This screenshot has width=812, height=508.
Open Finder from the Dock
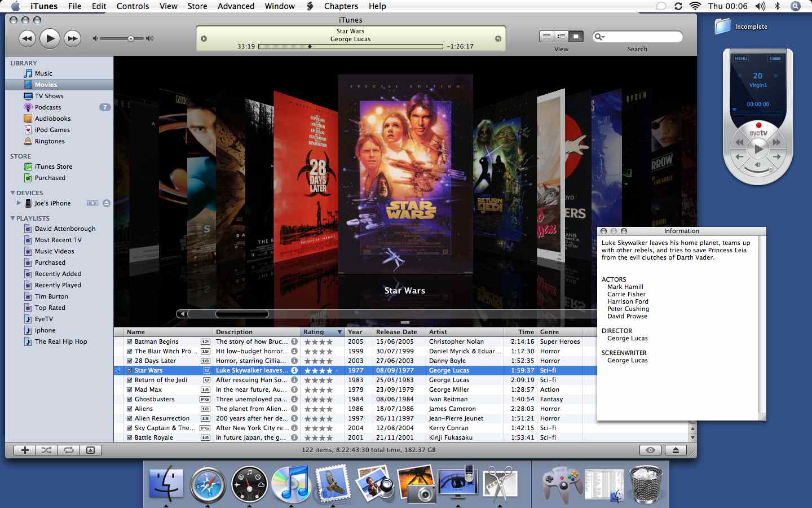point(166,484)
